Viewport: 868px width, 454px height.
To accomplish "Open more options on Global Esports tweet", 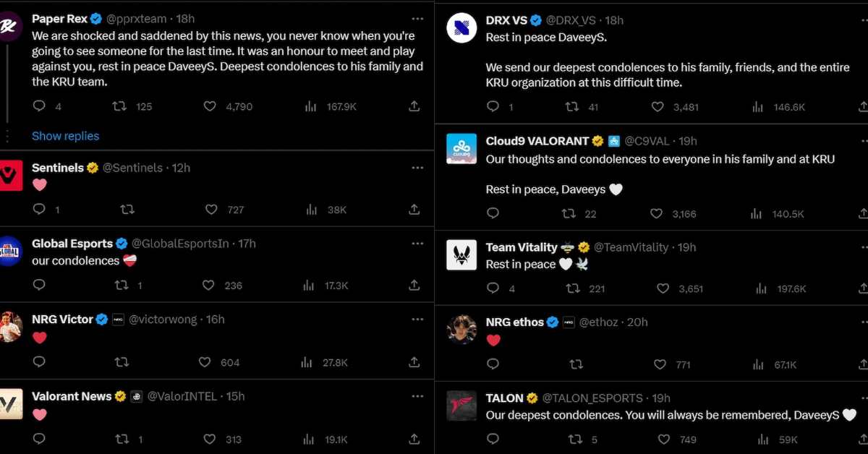I will pos(417,244).
